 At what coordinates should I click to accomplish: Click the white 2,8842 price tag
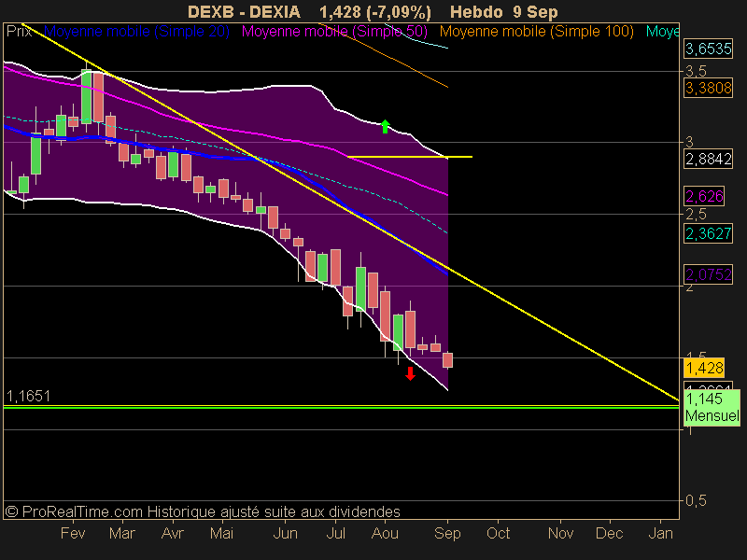pyautogui.click(x=708, y=159)
